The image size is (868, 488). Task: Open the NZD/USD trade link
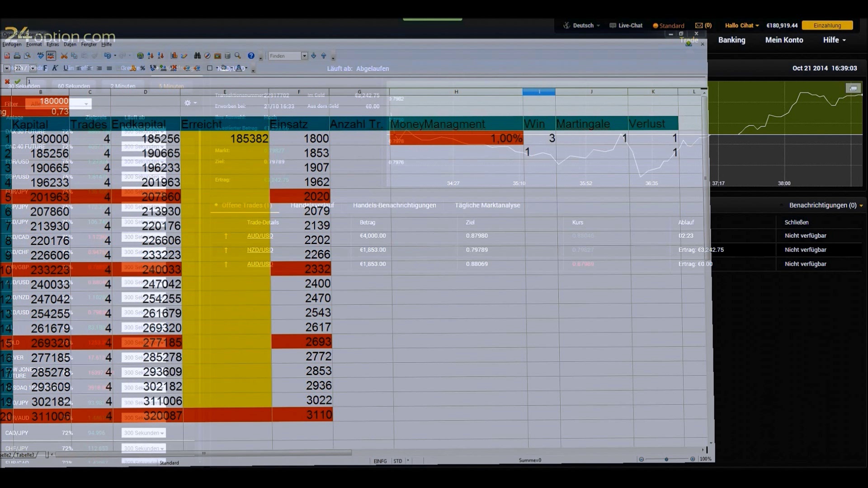point(260,250)
